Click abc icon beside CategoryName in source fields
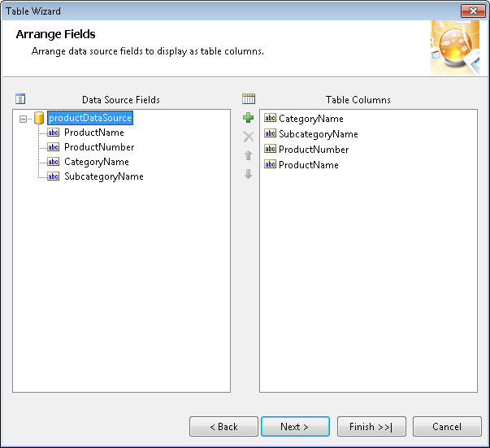The width and height of the screenshot is (490, 448). (x=53, y=162)
